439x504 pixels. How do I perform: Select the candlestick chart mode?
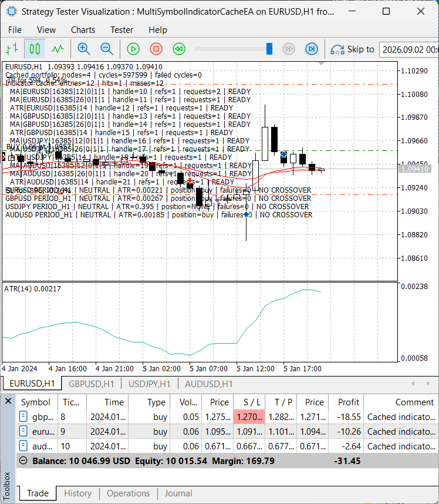point(35,49)
